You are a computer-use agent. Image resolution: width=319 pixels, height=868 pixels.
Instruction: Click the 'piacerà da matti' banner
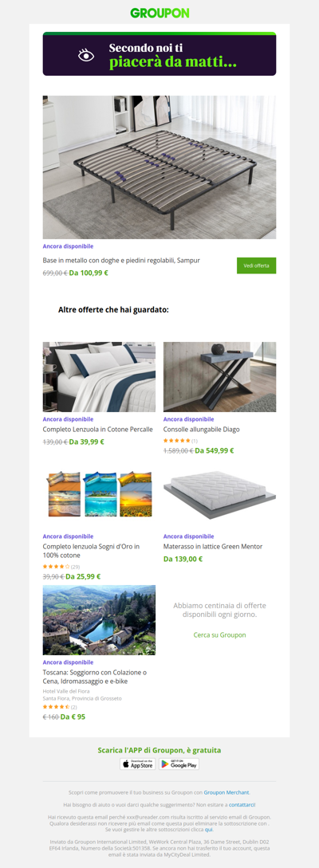159,55
